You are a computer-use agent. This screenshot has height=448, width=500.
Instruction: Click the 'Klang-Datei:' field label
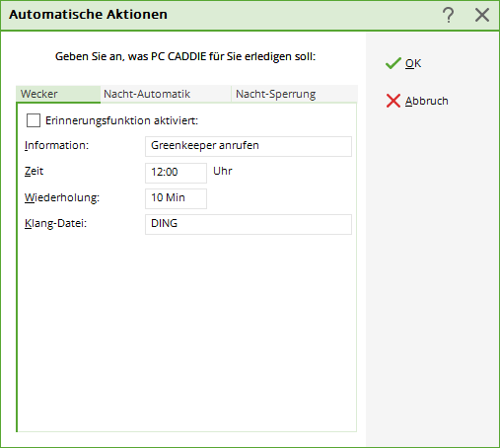(x=55, y=223)
